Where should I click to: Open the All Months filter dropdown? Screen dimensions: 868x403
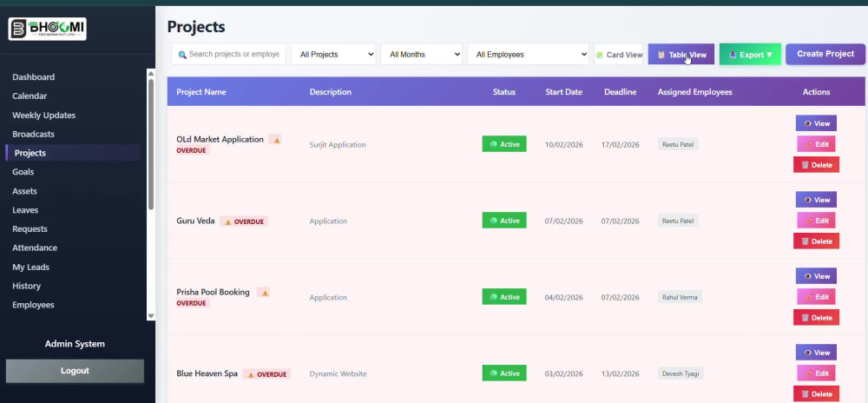[421, 54]
